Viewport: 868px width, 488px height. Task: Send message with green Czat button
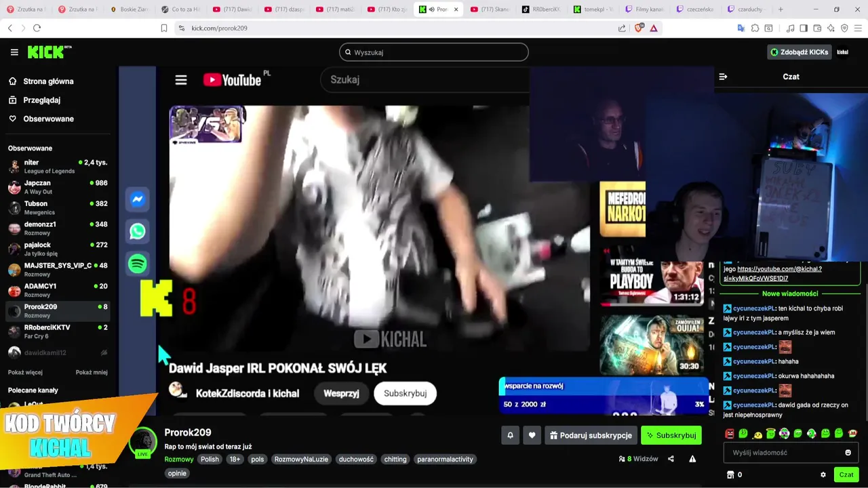[846, 474]
